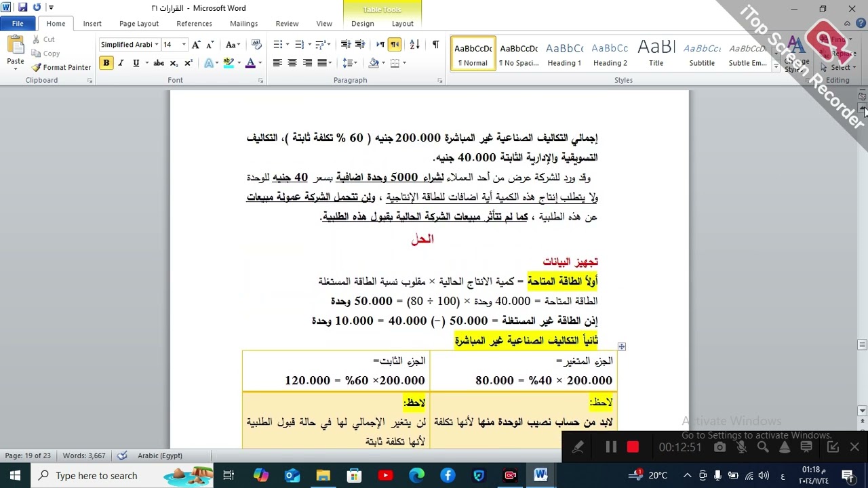Viewport: 868px width, 488px height.
Task: Toggle Superscript formatting
Action: pyautogui.click(x=188, y=63)
